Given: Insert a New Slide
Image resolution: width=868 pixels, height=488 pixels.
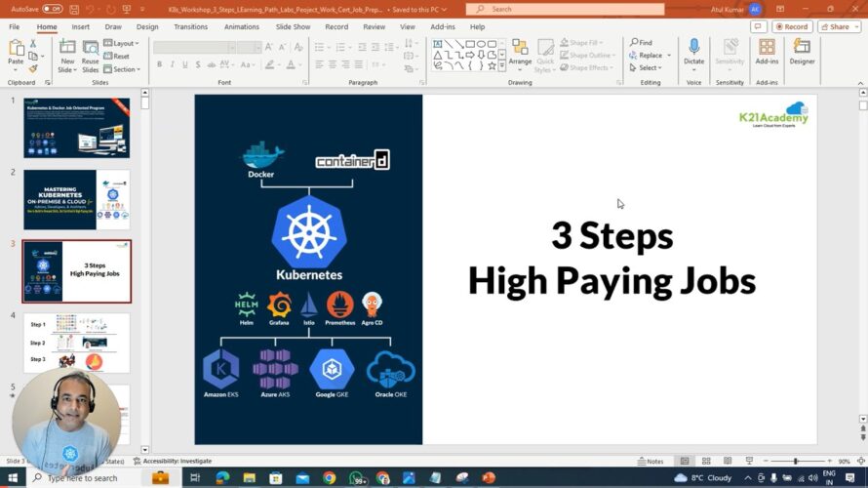Looking at the screenshot, I should point(67,57).
